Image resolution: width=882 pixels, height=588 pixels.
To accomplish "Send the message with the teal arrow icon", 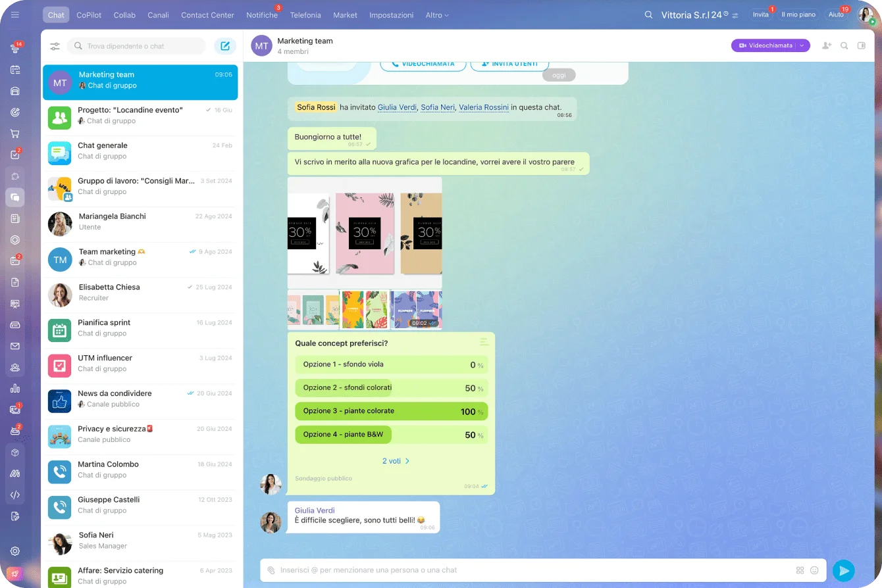I will click(x=844, y=570).
